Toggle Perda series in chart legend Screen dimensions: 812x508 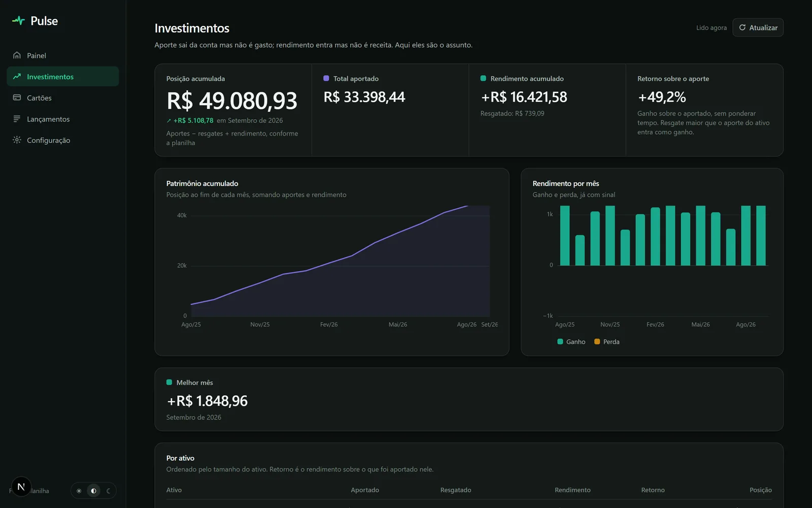607,342
